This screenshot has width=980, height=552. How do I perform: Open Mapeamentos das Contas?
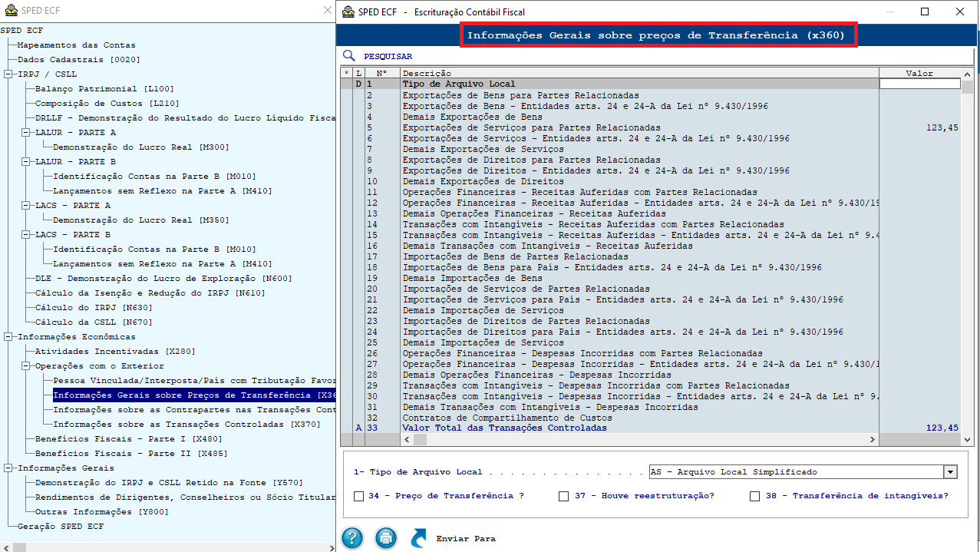point(76,45)
